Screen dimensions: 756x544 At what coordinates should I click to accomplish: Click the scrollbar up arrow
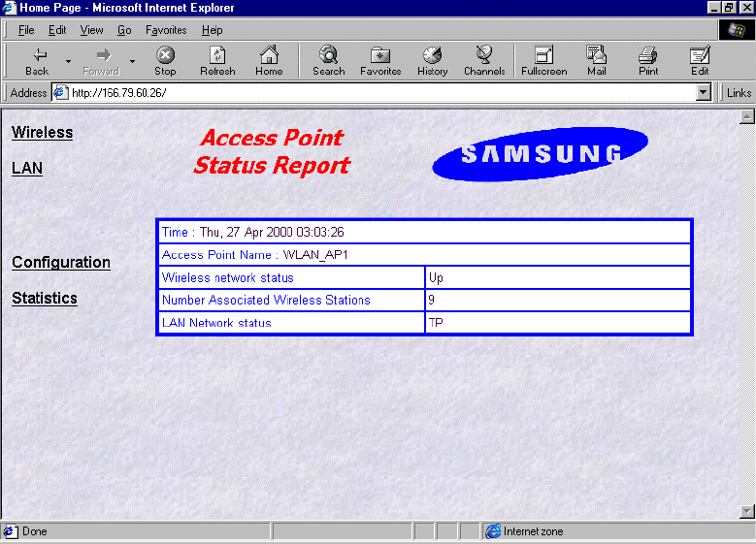coord(747,117)
